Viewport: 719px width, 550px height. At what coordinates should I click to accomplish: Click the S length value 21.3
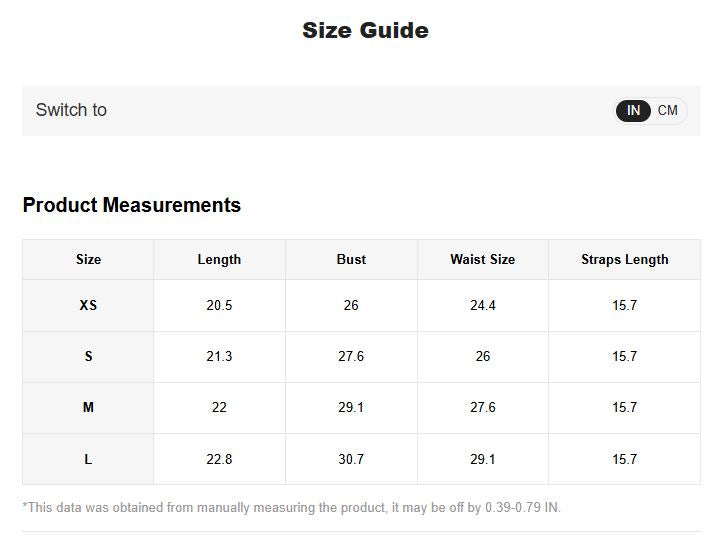219,356
